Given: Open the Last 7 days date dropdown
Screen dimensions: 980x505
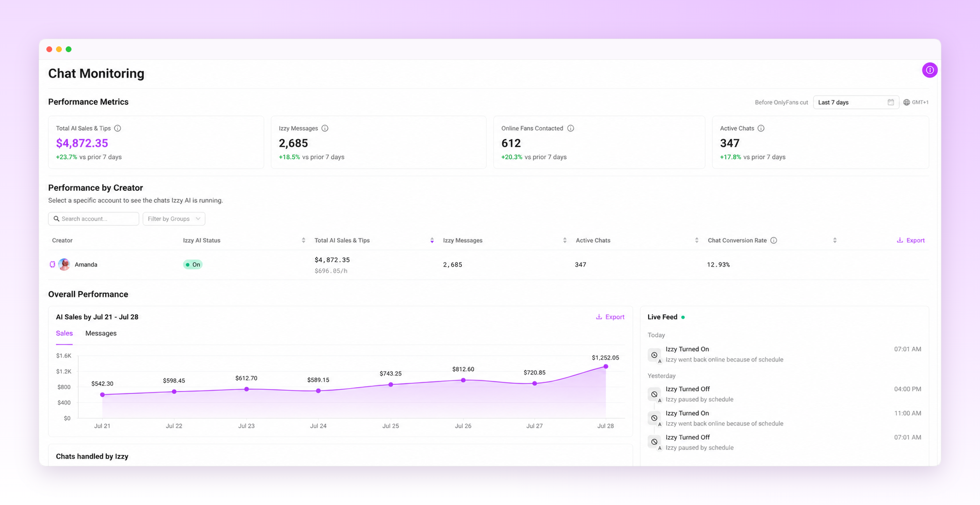Looking at the screenshot, I should [855, 102].
